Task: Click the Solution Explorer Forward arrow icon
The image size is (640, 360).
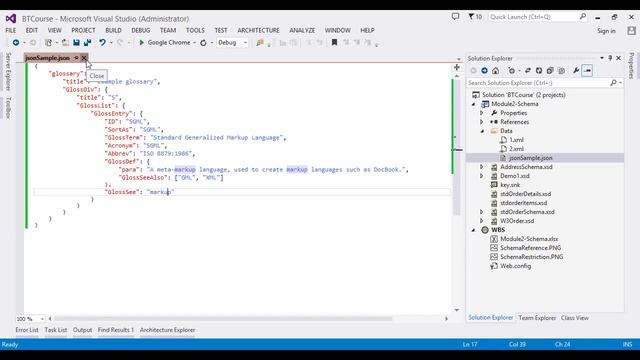Action: 484,71
